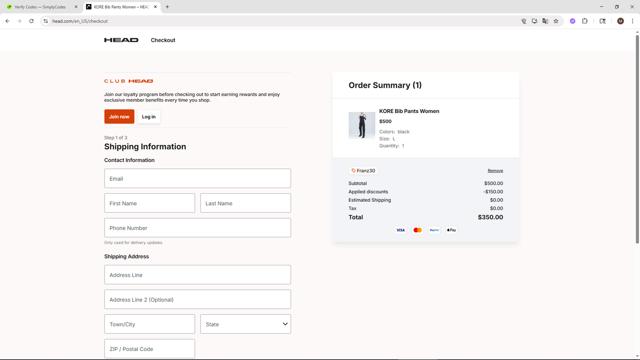Image resolution: width=640 pixels, height=360 pixels.
Task: Go back using the browser back arrow
Action: 7,21
